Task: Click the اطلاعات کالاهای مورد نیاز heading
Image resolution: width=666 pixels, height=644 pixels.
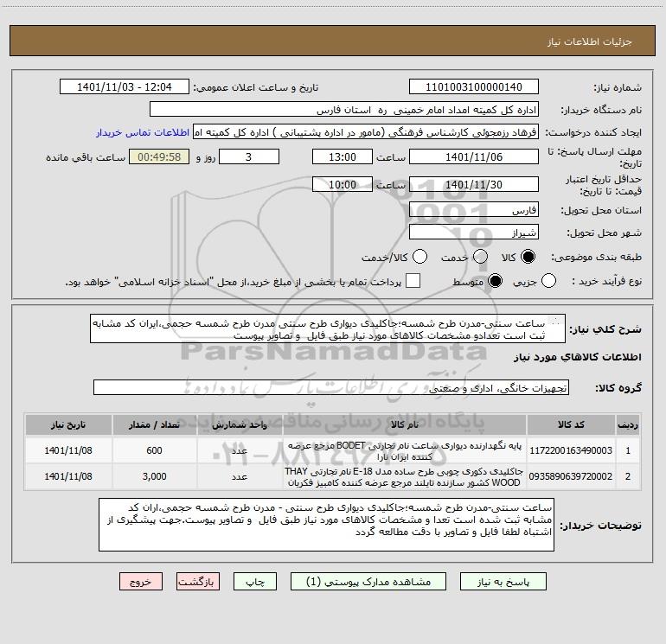Action: [x=577, y=357]
